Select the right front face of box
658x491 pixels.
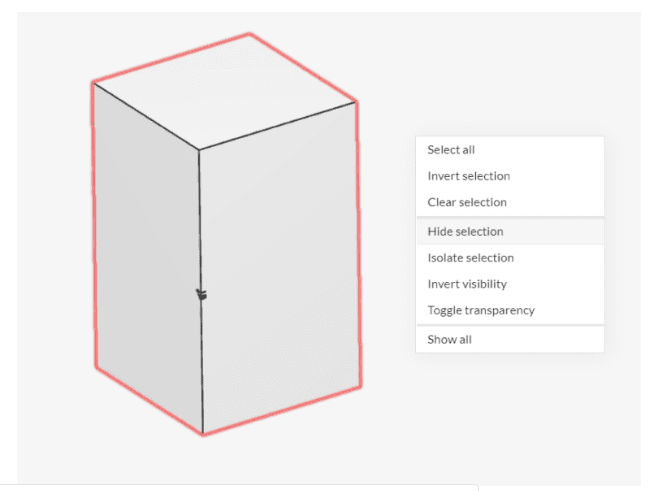click(x=280, y=270)
